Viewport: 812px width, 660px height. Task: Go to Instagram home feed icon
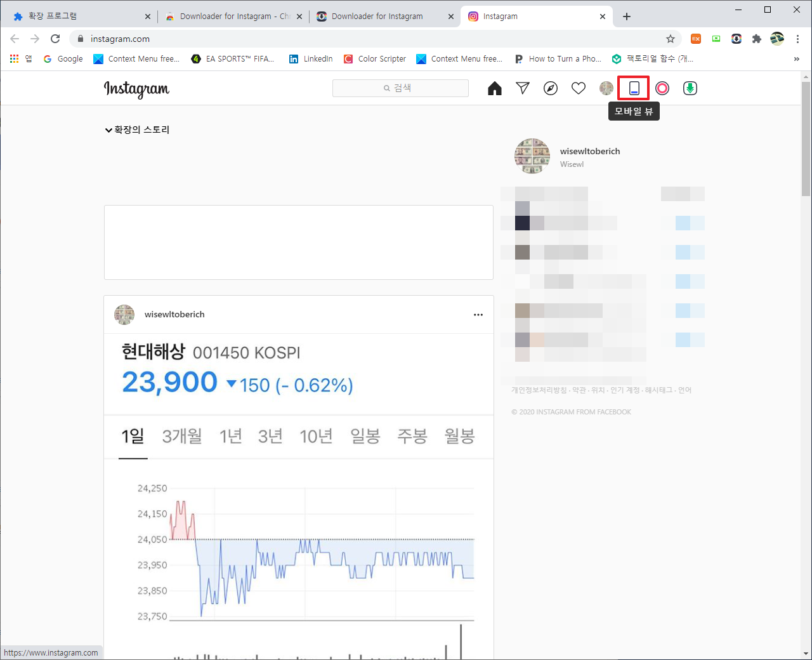pos(495,88)
